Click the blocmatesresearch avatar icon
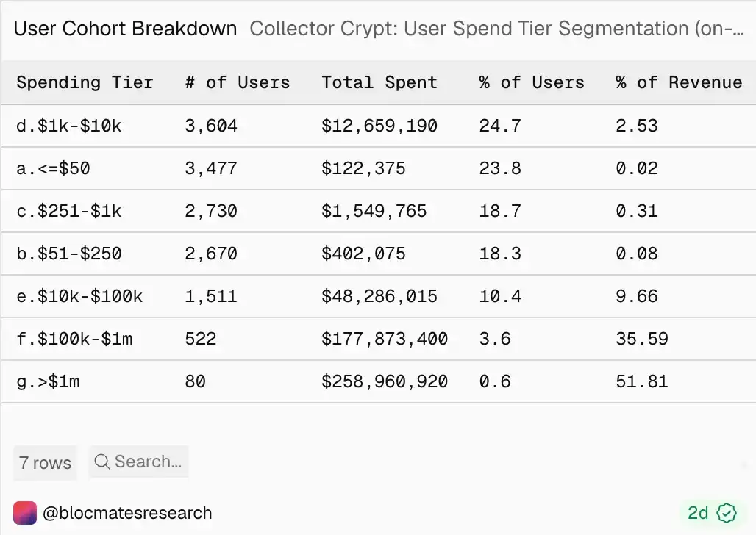Image resolution: width=756 pixels, height=535 pixels. 25,513
